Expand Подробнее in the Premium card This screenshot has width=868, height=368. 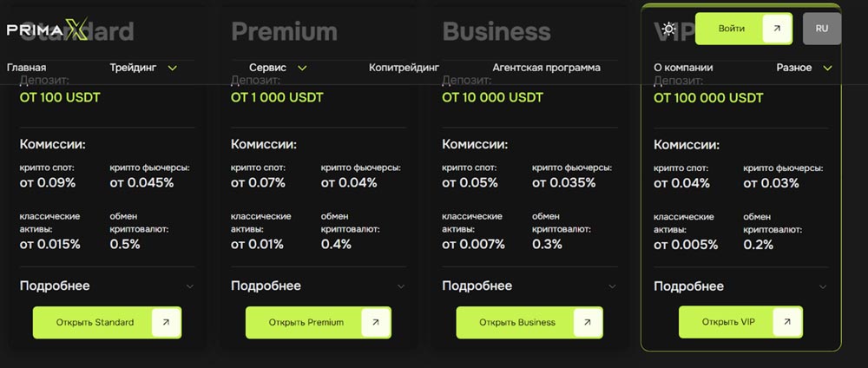(x=318, y=286)
